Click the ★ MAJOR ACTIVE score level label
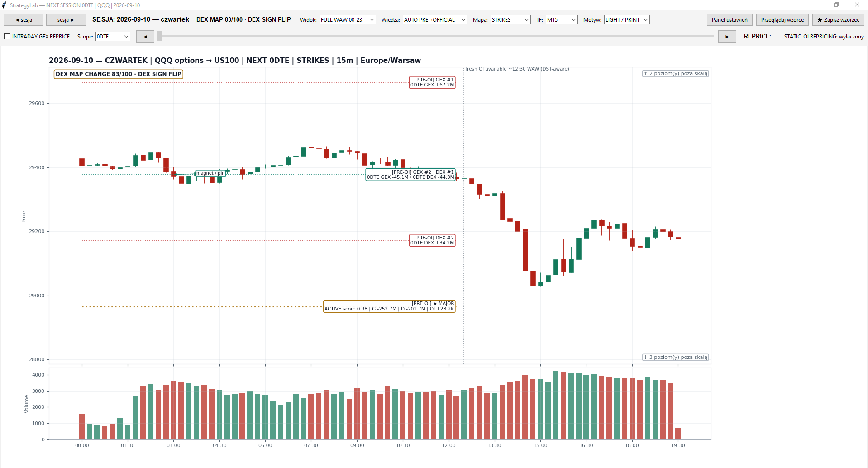The height and width of the screenshot is (468, 868). (x=389, y=306)
